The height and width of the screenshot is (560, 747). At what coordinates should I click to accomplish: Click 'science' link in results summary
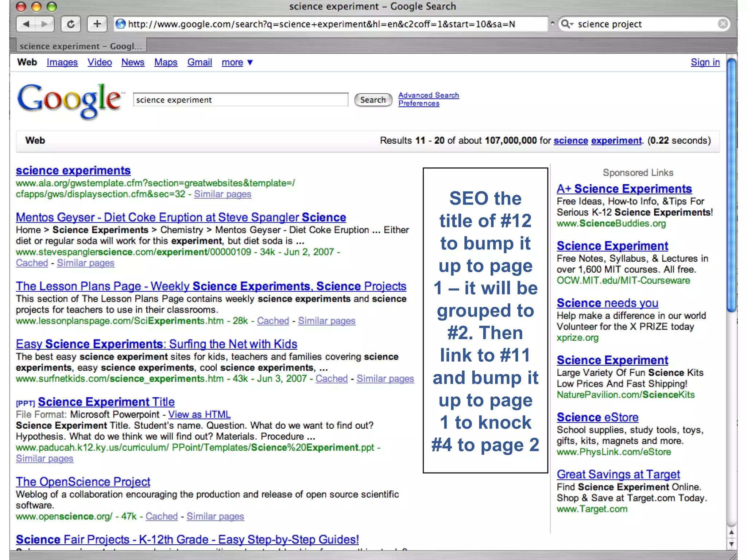tap(571, 141)
